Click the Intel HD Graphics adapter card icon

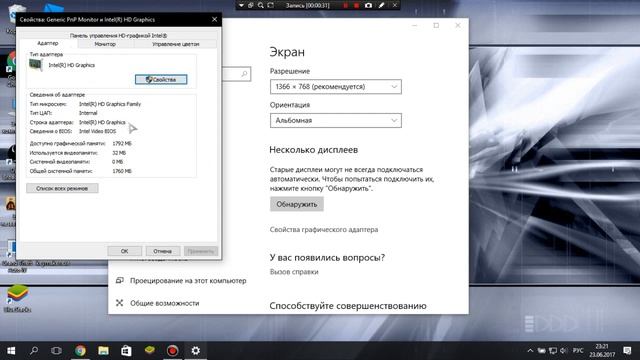pos(36,65)
